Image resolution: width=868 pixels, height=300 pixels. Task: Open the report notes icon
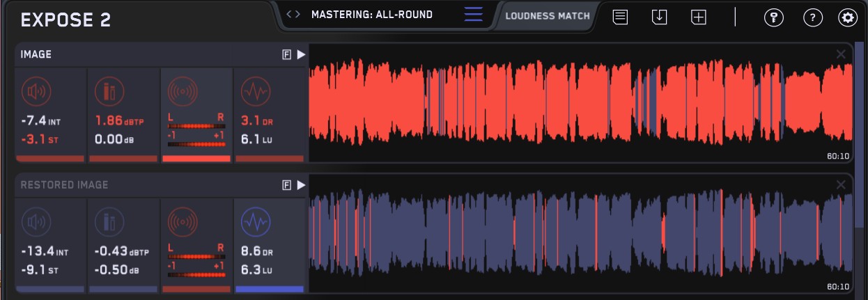620,17
